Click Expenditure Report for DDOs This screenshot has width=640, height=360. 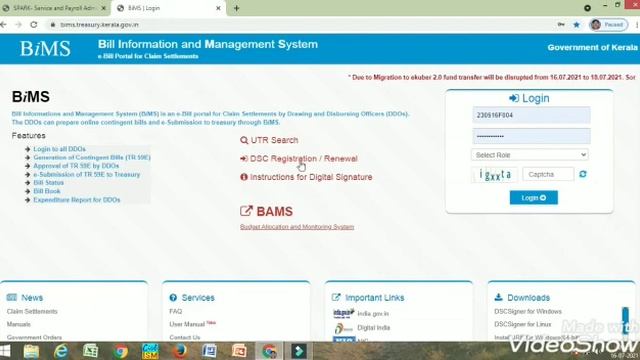pos(77,200)
